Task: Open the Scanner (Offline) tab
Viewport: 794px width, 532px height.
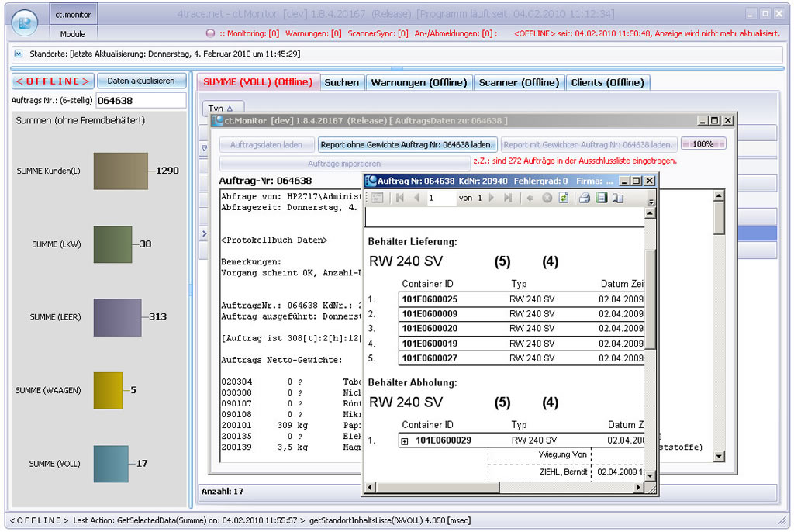Action: tap(518, 82)
